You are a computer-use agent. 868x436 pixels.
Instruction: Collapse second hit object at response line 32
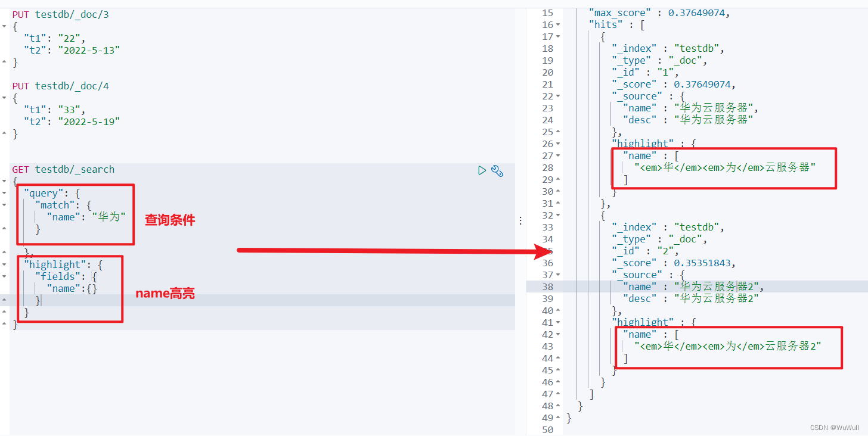click(x=558, y=215)
